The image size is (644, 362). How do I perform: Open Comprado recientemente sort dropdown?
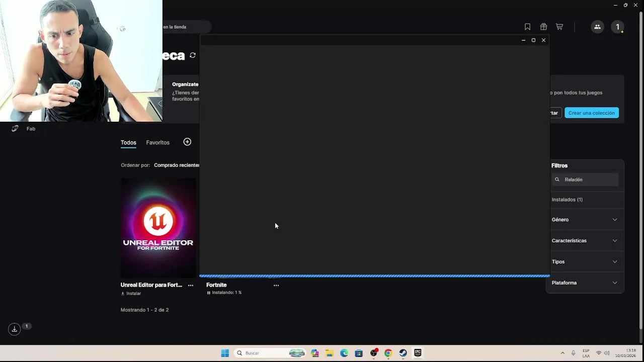click(177, 165)
